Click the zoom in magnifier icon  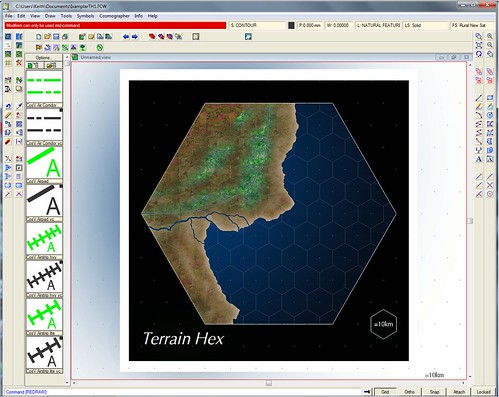coord(490,36)
